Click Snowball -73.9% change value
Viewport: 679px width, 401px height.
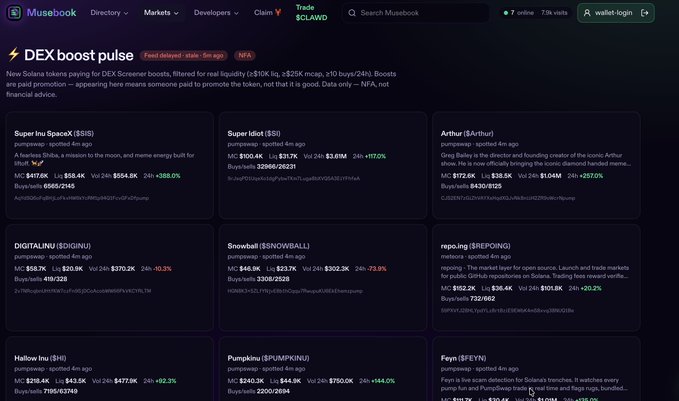377,269
